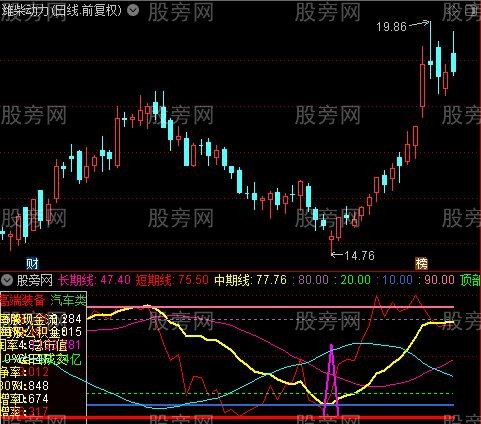Click the 90.00 reference level value
Image resolution: width=481 pixels, height=424 pixels.
click(439, 280)
